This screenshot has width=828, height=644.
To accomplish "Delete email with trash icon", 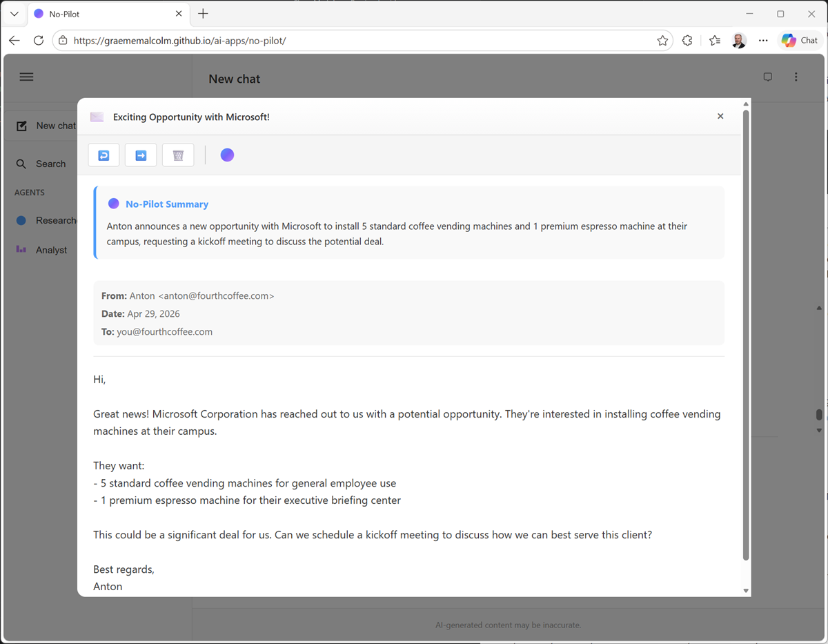I will point(178,155).
